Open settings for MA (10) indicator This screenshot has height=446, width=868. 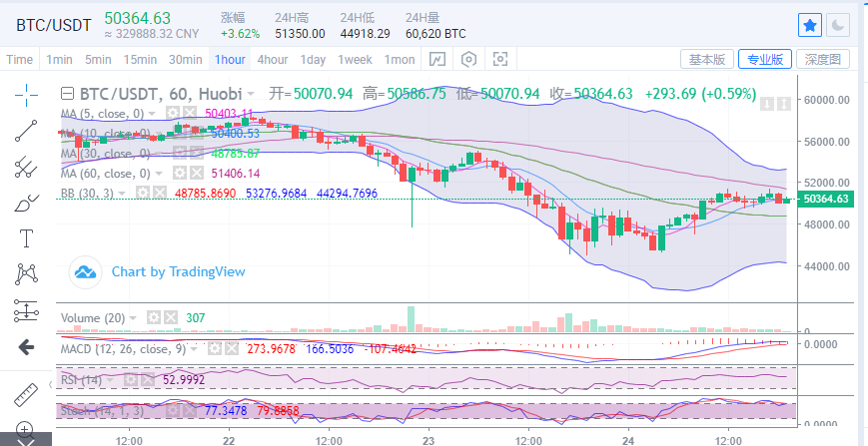(x=179, y=133)
